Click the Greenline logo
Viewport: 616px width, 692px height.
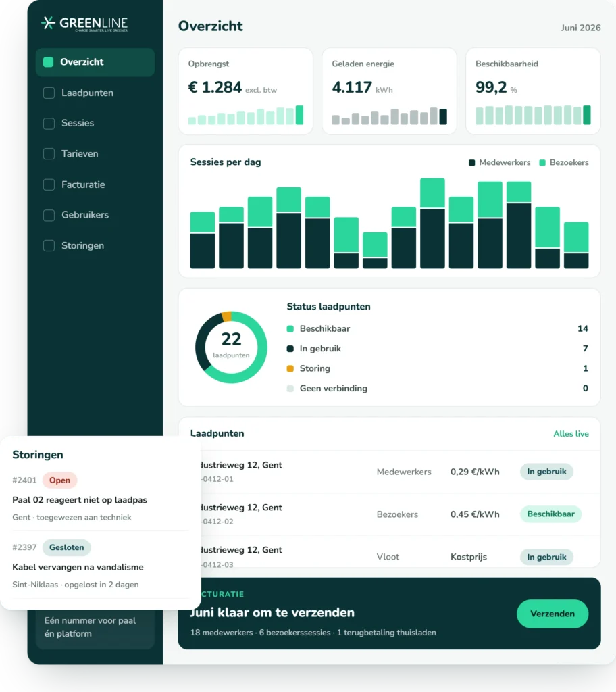[x=84, y=24]
